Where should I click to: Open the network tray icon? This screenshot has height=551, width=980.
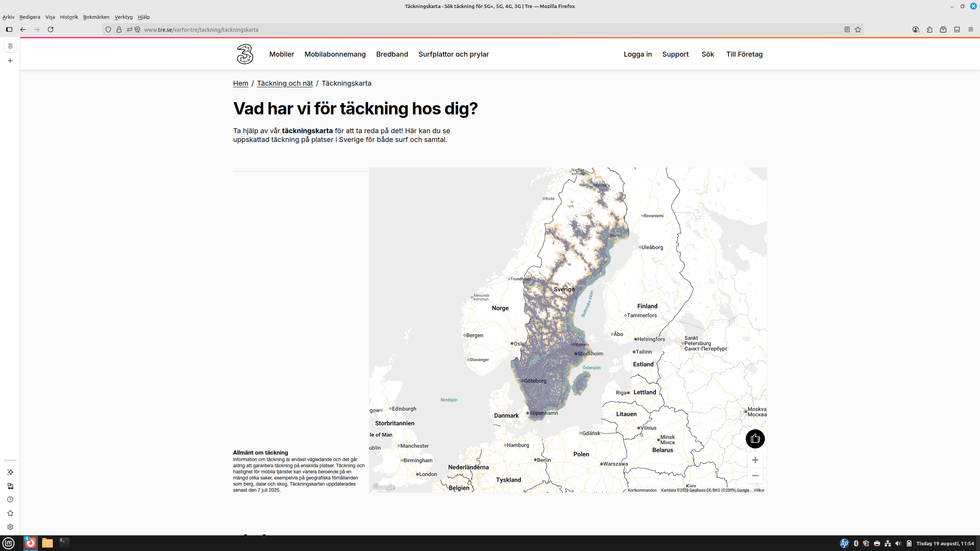pos(887,543)
